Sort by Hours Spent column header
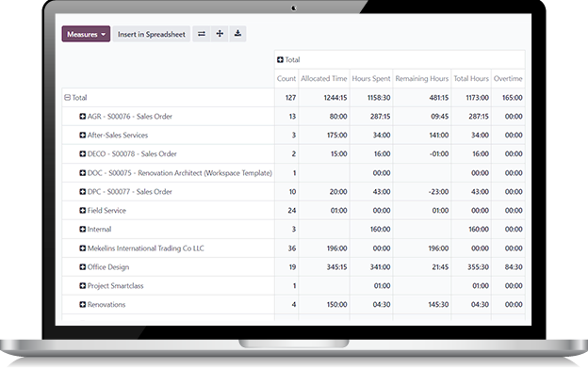 point(371,79)
